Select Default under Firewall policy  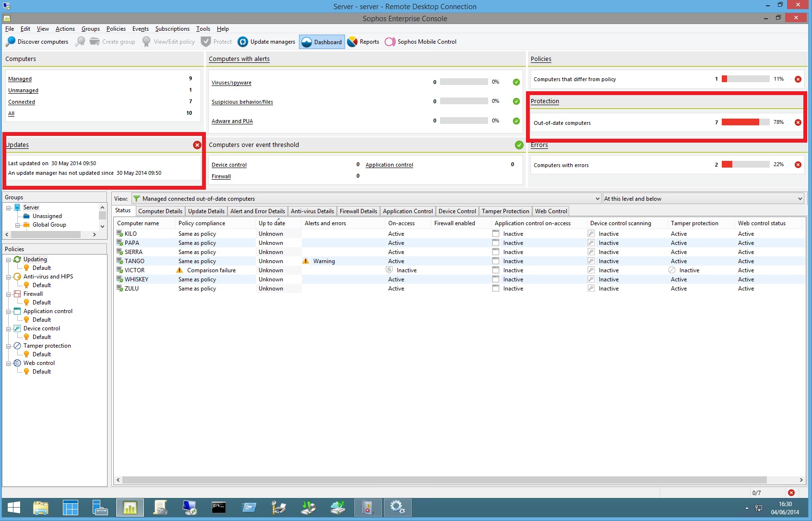click(x=42, y=303)
